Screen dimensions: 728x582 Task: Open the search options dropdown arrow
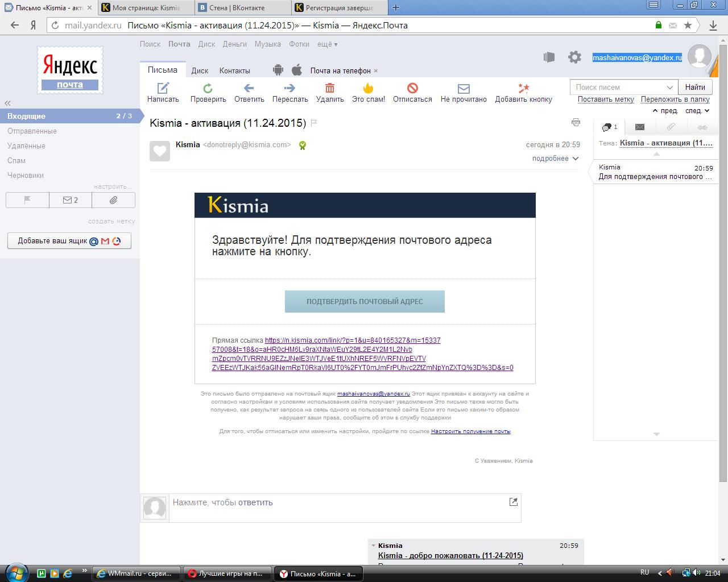coord(670,87)
